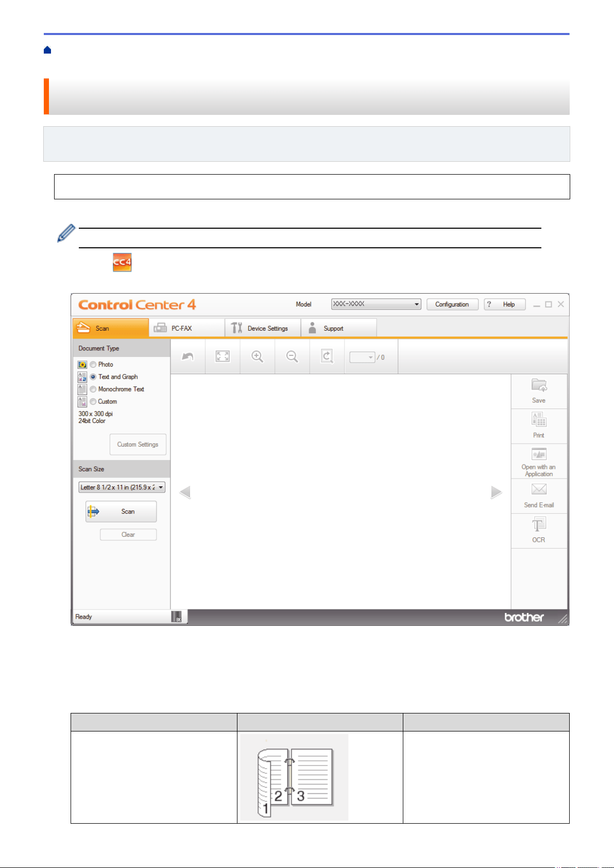Viewport: 614px width, 868px height.
Task: Click the Clear button
Action: pos(128,535)
